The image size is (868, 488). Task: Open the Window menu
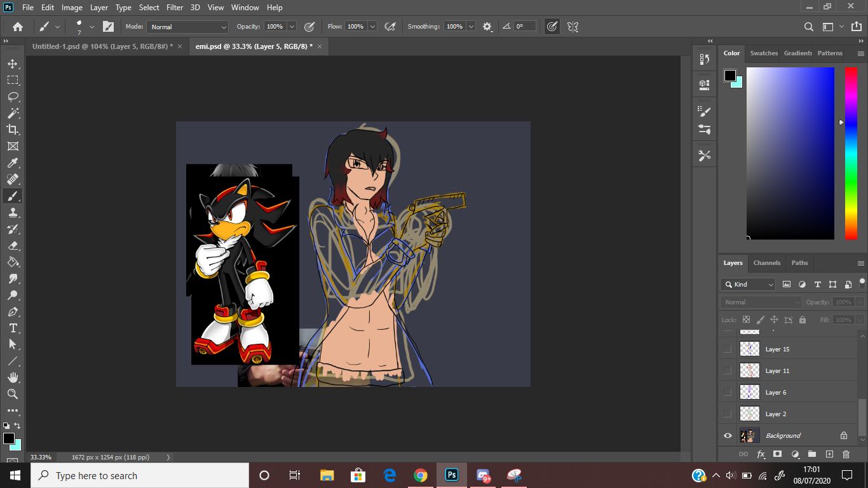[x=245, y=8]
